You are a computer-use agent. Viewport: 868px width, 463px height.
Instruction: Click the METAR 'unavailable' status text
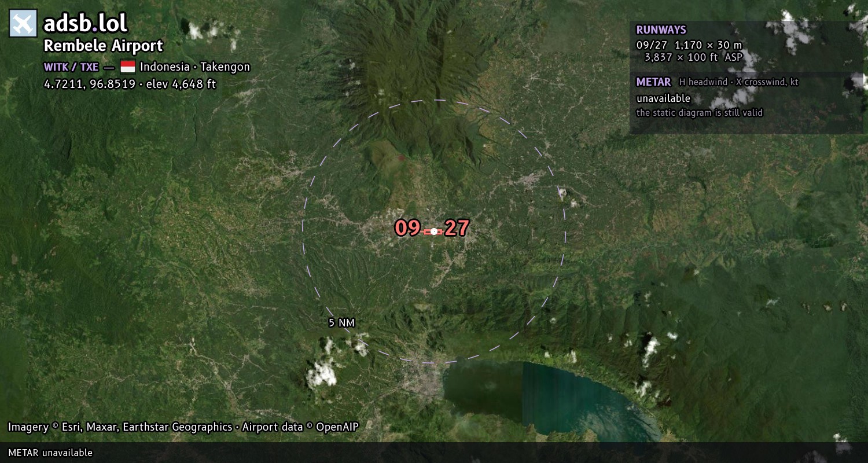[x=663, y=98]
